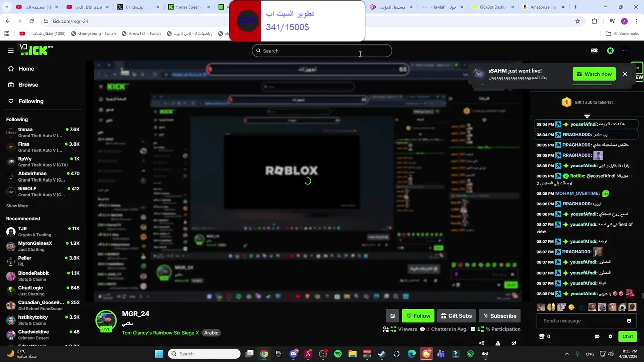Show hidden system tray icons

[x=566, y=354]
